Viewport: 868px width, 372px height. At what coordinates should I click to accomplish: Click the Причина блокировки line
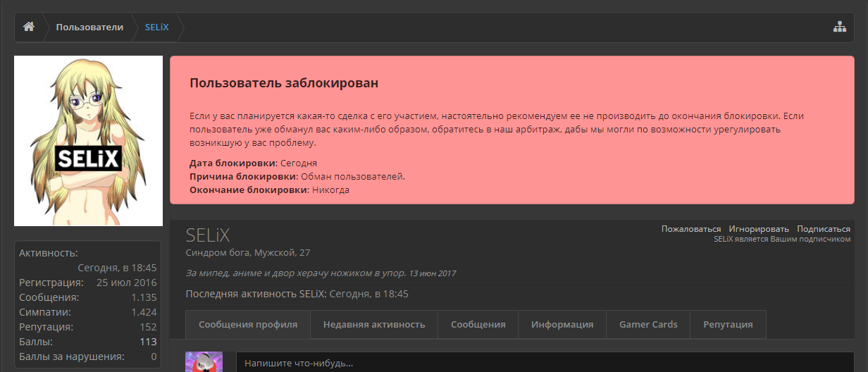pyautogui.click(x=297, y=176)
